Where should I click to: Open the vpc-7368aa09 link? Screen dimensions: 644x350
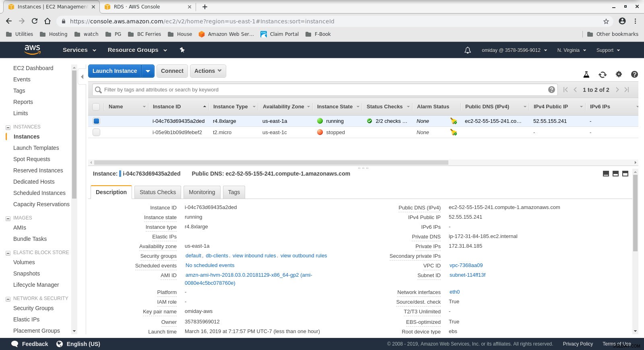pyautogui.click(x=466, y=265)
